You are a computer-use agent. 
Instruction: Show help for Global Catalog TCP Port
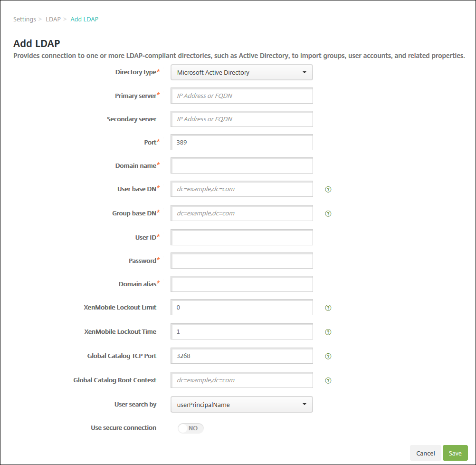(328, 356)
